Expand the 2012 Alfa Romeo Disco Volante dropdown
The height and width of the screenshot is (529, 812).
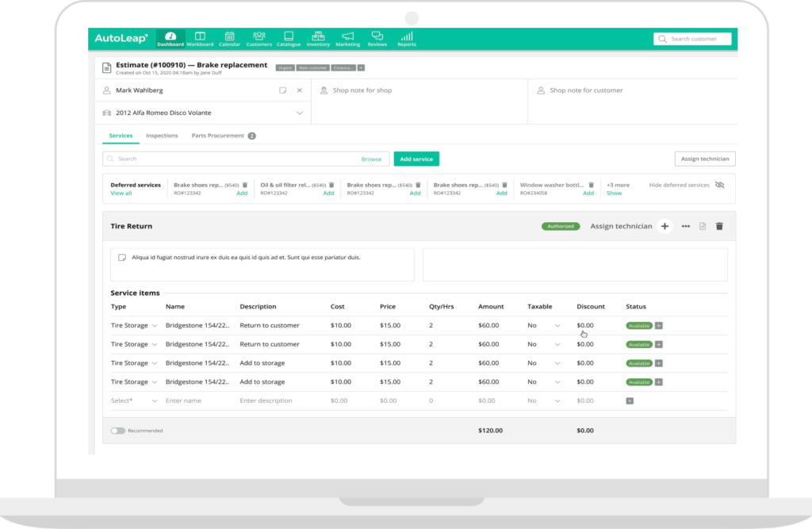pyautogui.click(x=299, y=113)
